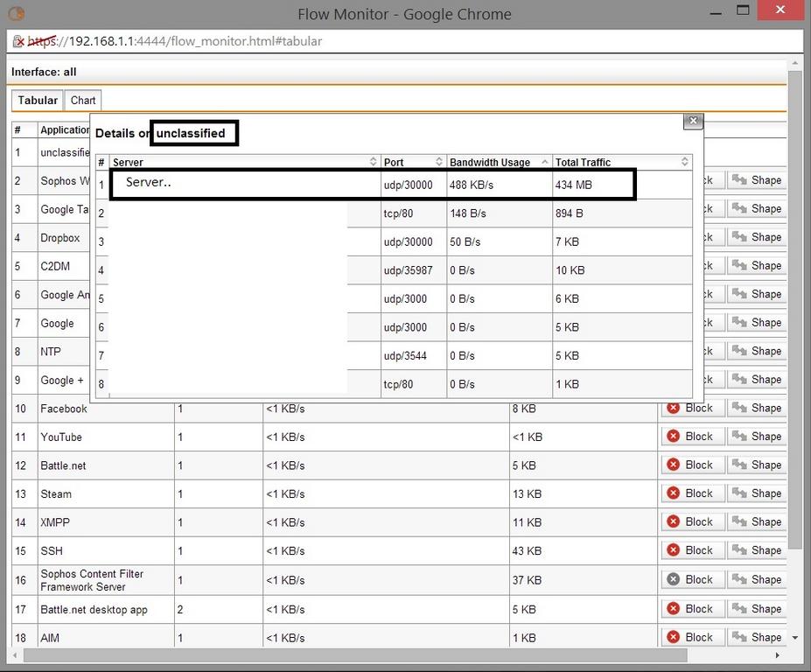Click the SSH application name
Screen dimensions: 811x672
52,551
